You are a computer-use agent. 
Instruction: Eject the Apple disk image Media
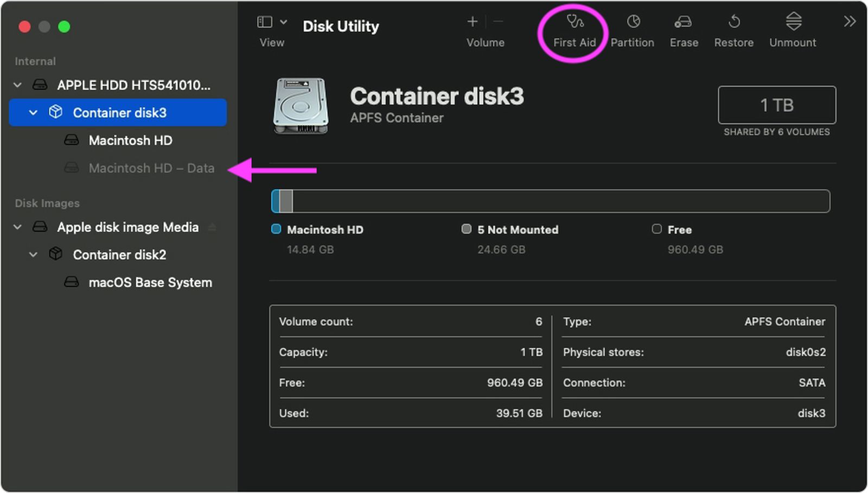(x=212, y=227)
